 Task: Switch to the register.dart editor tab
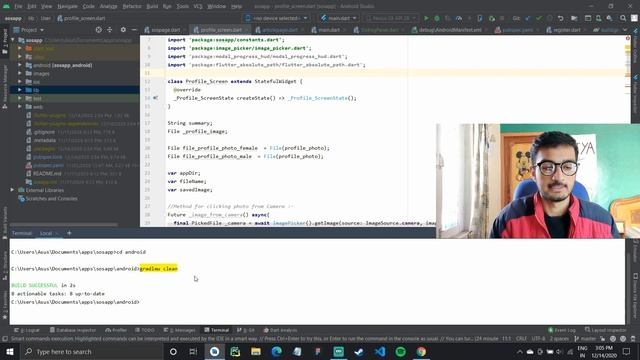567,30
